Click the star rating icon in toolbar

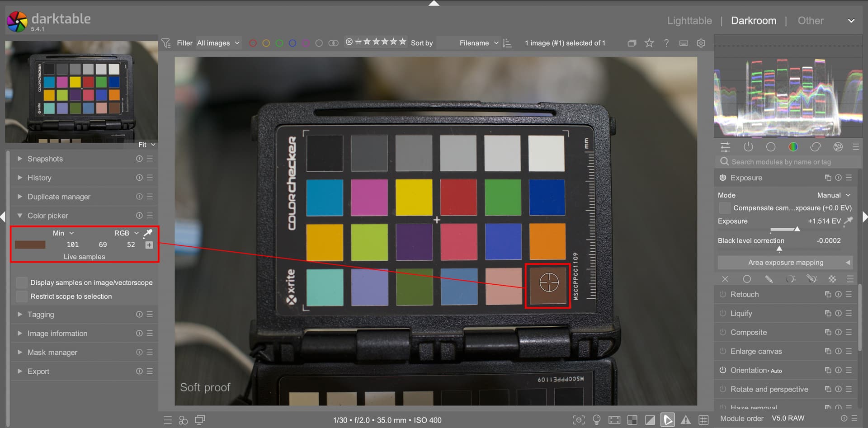pos(649,43)
